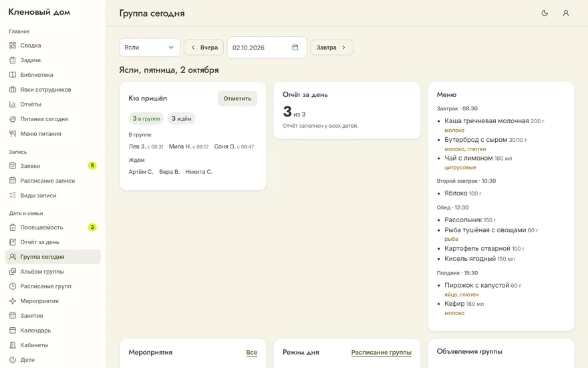The width and height of the screenshot is (588, 368).
Task: Click the Заявки badge showing 5
Action: (92, 166)
